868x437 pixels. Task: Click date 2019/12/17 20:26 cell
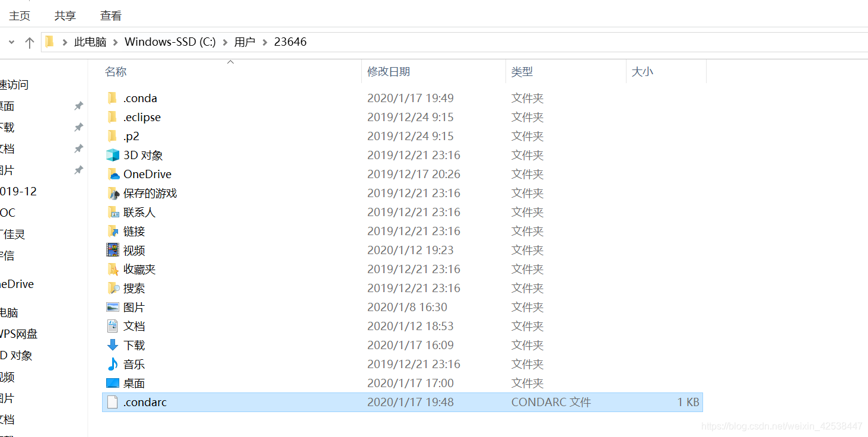click(414, 174)
